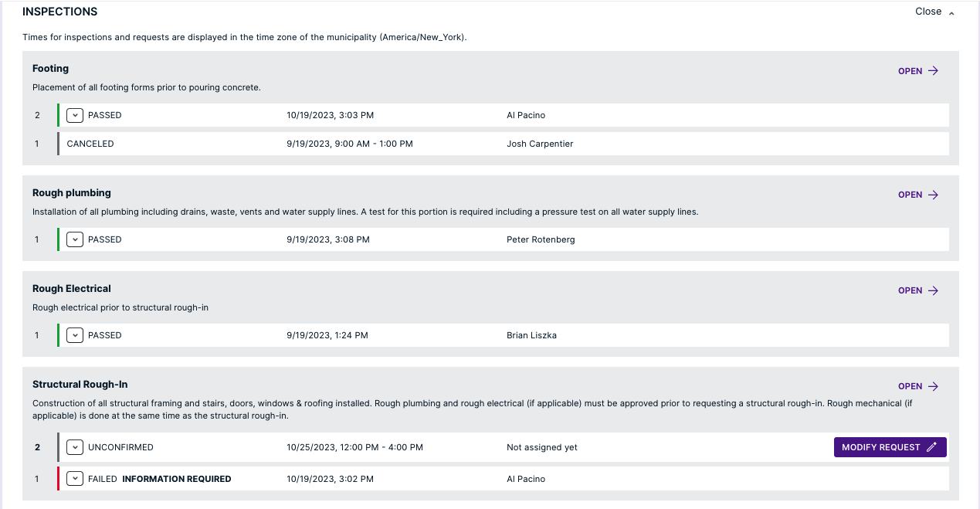Click the green status bar on passed Footing row
The width and height of the screenshot is (980, 509).
click(x=58, y=114)
